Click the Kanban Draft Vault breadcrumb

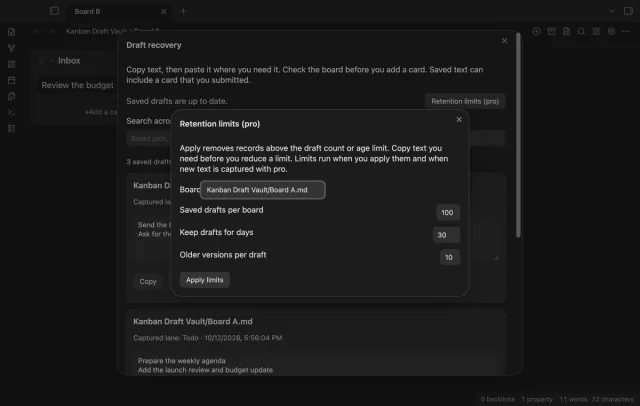(96, 31)
